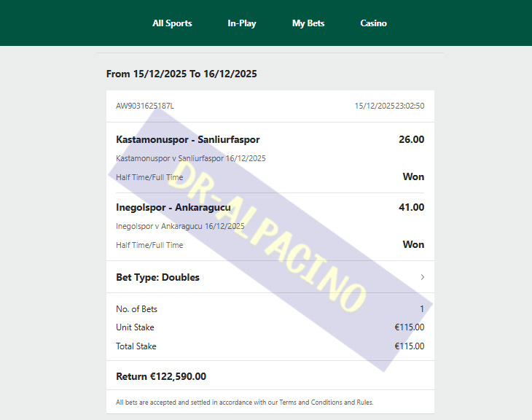Open the All Sports tab
The image size is (532, 420).
click(172, 23)
